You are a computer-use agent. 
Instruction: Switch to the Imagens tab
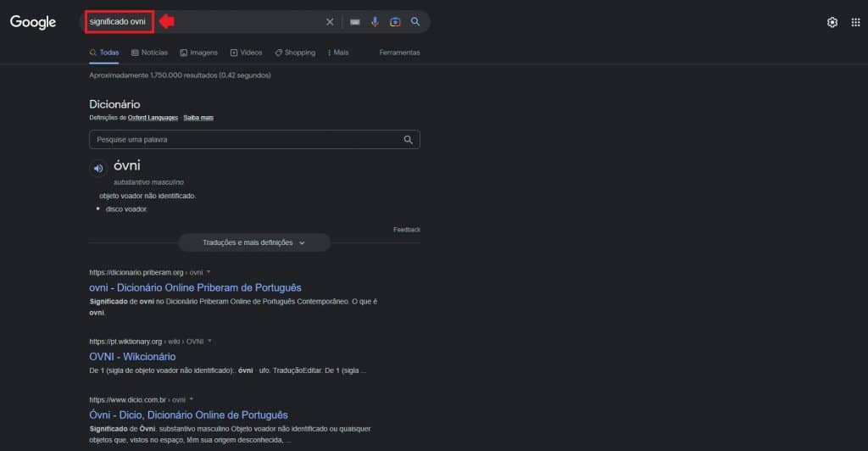coord(198,53)
